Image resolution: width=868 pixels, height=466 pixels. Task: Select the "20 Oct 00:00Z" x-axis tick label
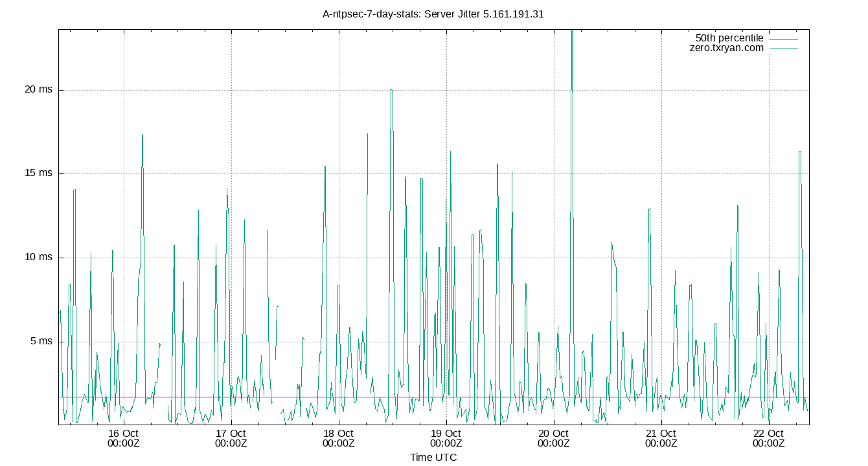[x=553, y=438]
